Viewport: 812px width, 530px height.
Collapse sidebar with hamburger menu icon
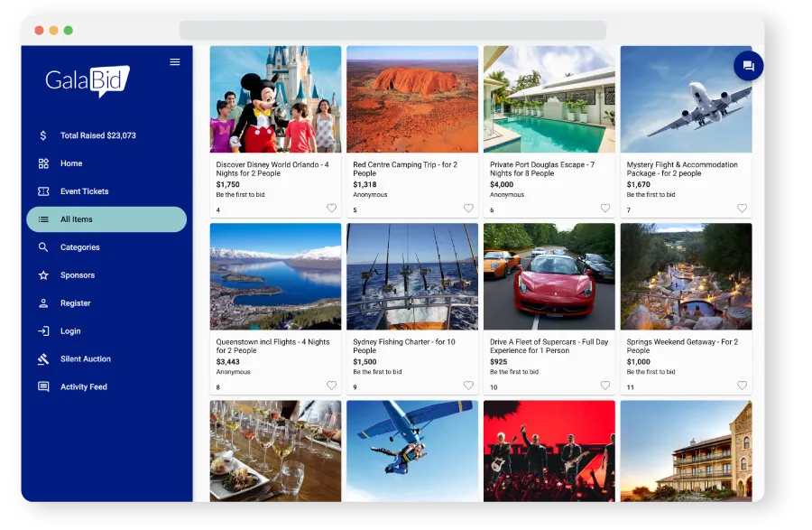click(175, 62)
